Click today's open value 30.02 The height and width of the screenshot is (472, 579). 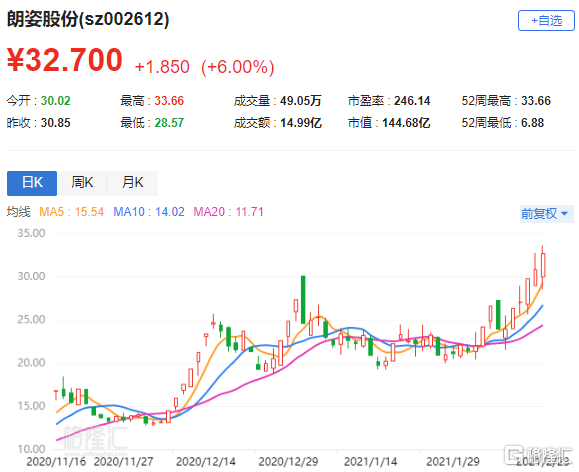coord(55,101)
